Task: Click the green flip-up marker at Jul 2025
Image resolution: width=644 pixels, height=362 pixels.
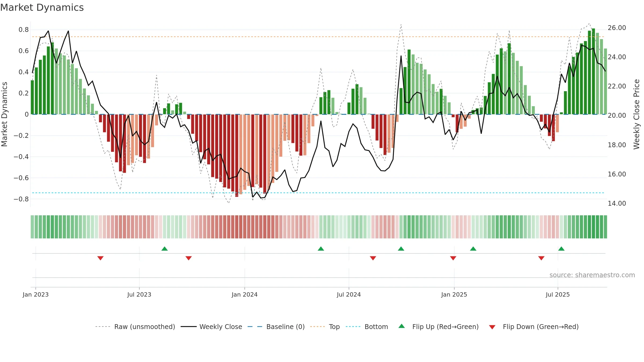Action: click(561, 249)
